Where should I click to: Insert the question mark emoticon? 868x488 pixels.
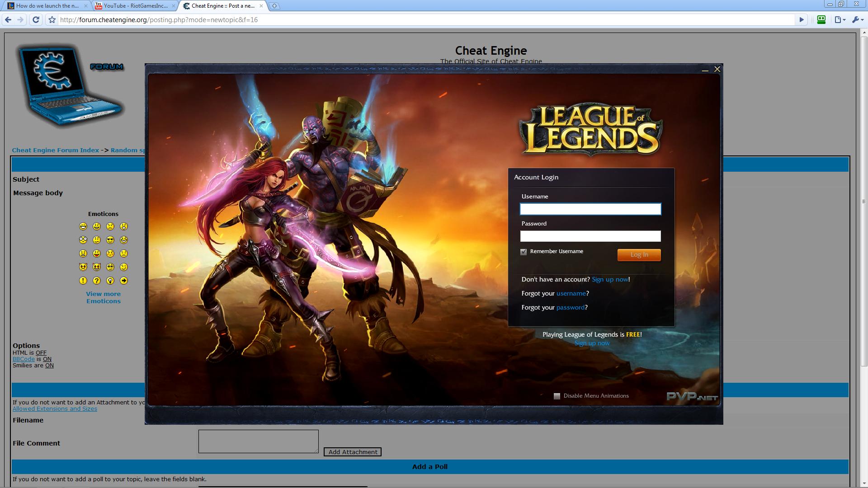pos(97,281)
